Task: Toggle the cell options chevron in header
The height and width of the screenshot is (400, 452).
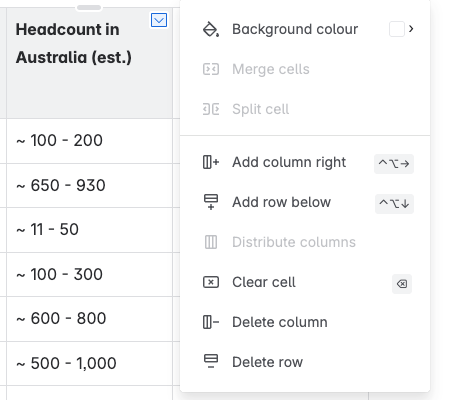Action: tap(159, 20)
